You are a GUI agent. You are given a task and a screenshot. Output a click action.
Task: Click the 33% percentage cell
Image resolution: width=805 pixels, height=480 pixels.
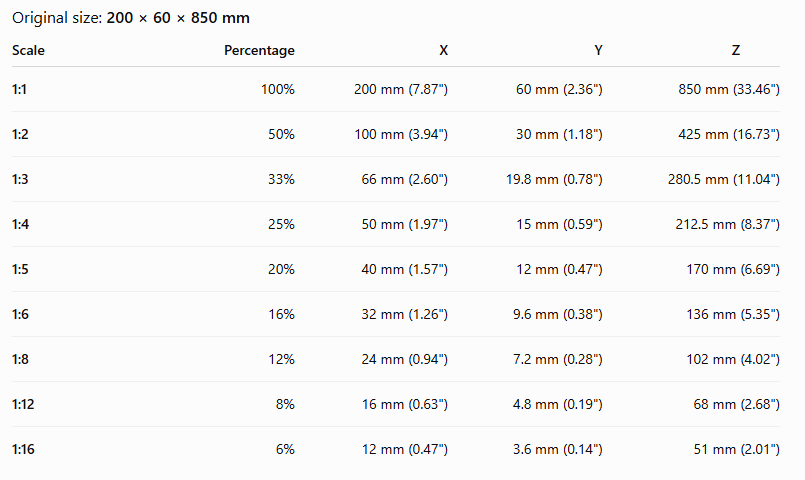281,179
